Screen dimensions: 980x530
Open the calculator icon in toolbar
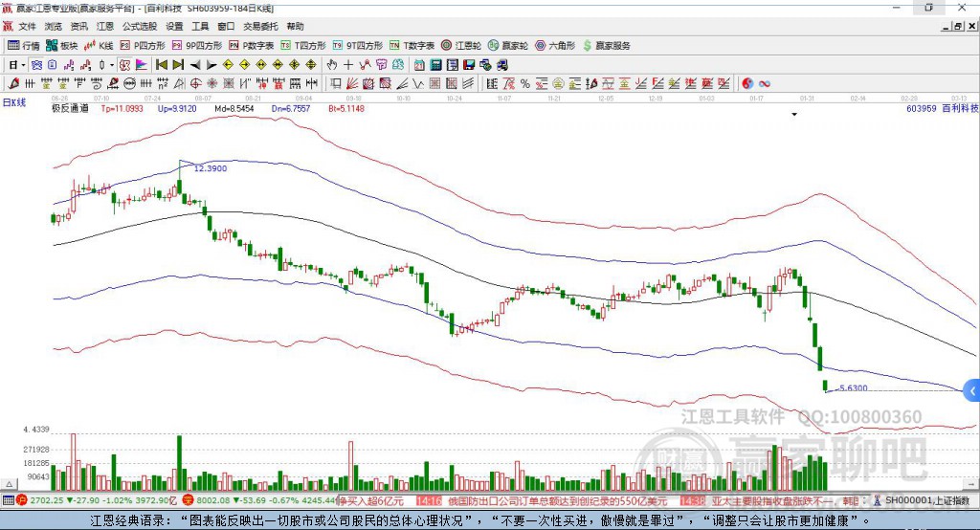tap(435, 64)
